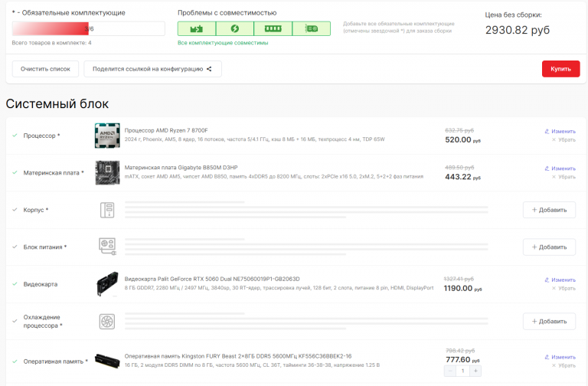Click the Материнская плата category label
The image size is (588, 386).
(x=54, y=172)
